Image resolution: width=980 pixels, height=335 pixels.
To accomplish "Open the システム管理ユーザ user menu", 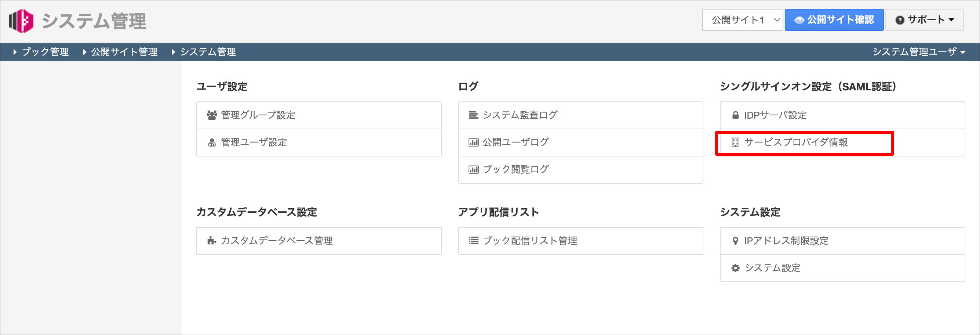I will pos(918,52).
